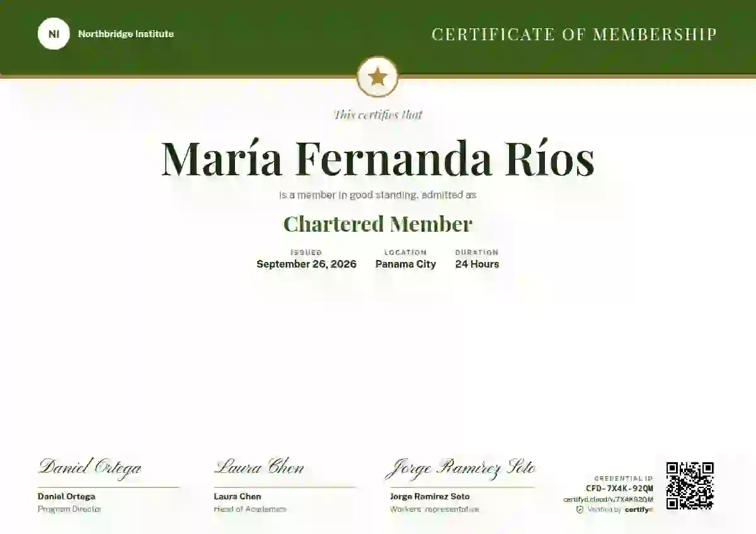Click the 'member in good standing' line

point(378,195)
